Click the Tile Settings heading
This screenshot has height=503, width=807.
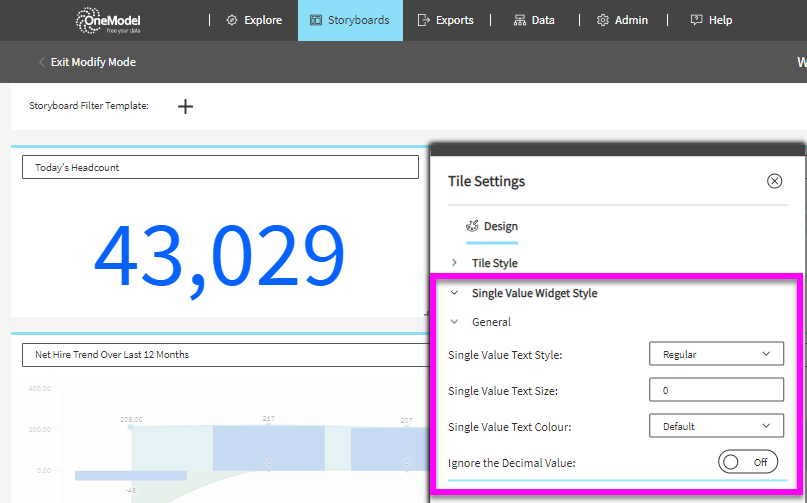[486, 181]
